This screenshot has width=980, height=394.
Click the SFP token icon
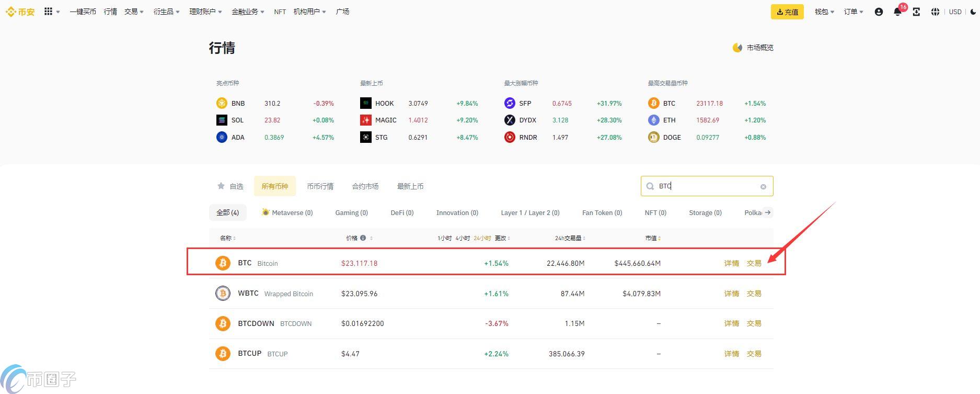[x=510, y=103]
